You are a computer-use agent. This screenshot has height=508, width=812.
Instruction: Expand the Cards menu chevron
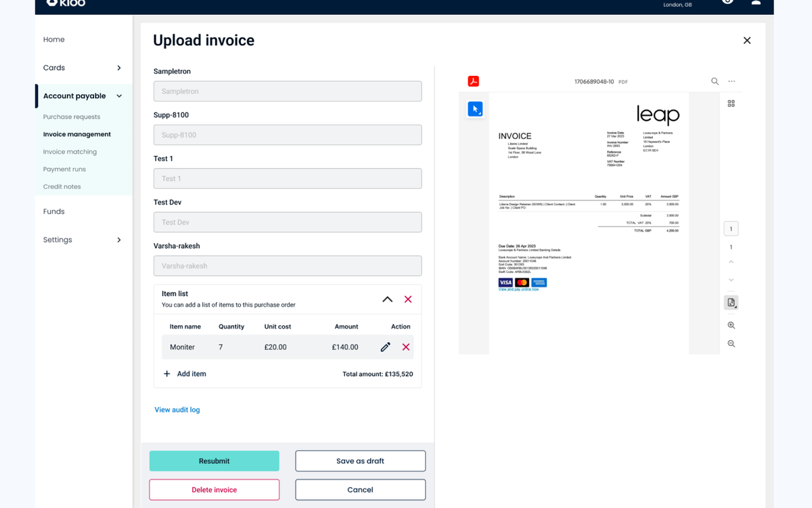click(119, 68)
